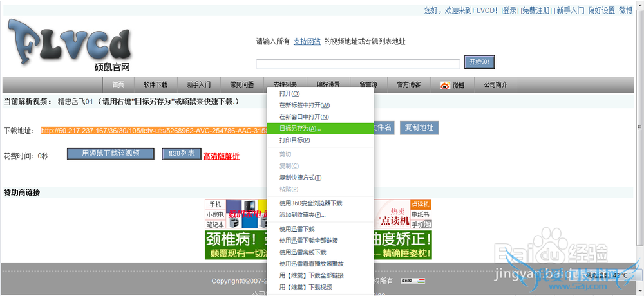Image resolution: width=644 pixels, height=296 pixels.
Task: Click 手机 cell in left ad table
Action: coord(215,204)
